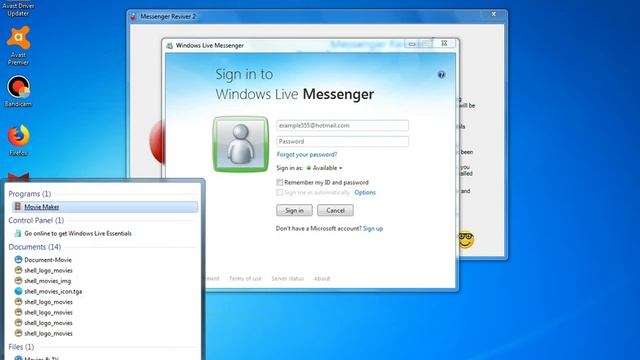The height and width of the screenshot is (360, 640).
Task: Click the sunglasses smiley in Messenger Reviver
Action: pyautogui.click(x=466, y=239)
